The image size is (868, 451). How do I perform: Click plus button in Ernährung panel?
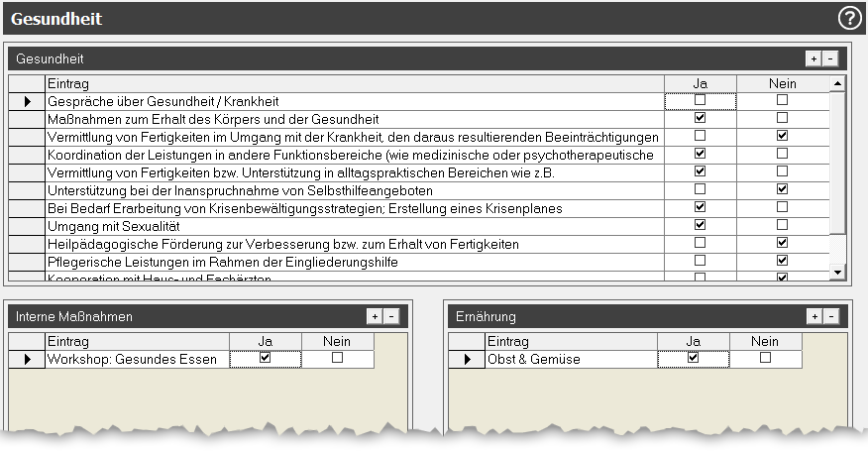click(x=814, y=316)
